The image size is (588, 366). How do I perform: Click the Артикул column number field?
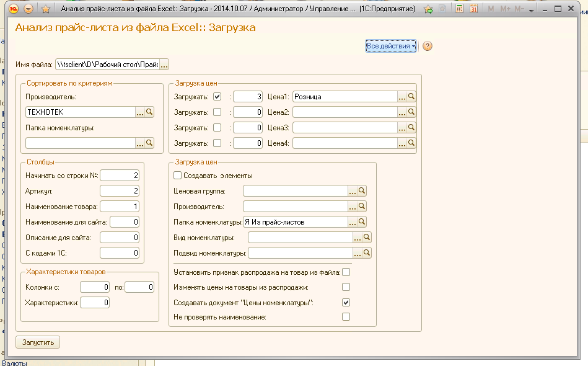point(120,190)
